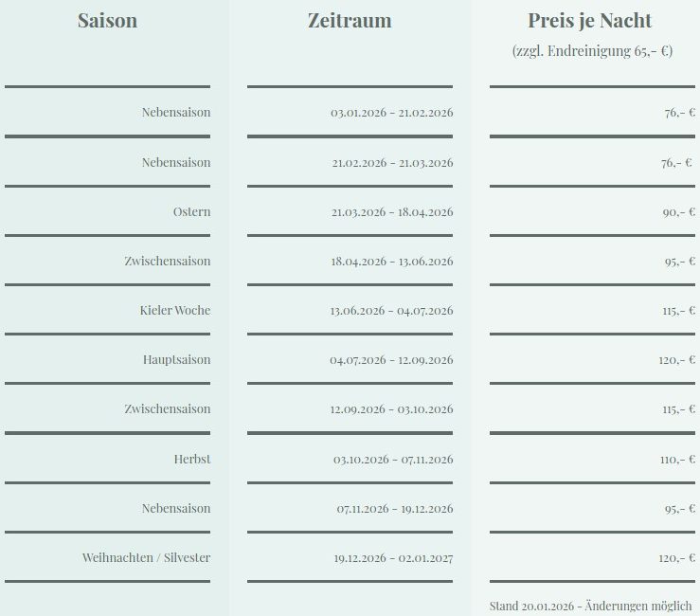Select the Kieler Woche season label
The width and height of the screenshot is (700, 616).
coord(175,310)
